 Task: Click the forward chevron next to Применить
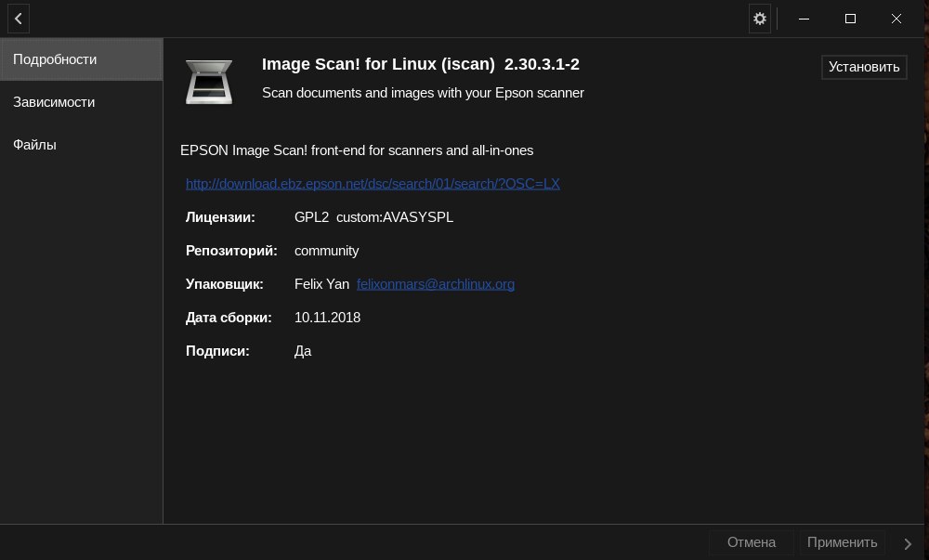point(908,543)
